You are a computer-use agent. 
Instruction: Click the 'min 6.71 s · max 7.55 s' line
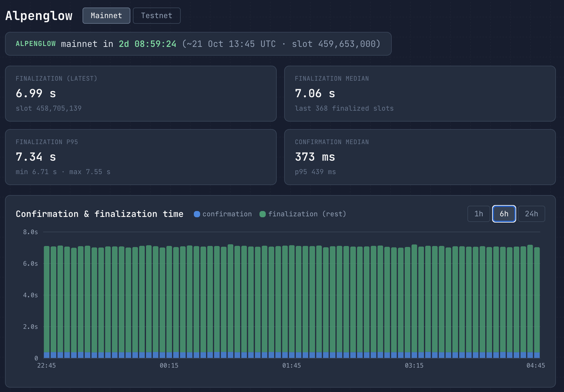pos(63,172)
